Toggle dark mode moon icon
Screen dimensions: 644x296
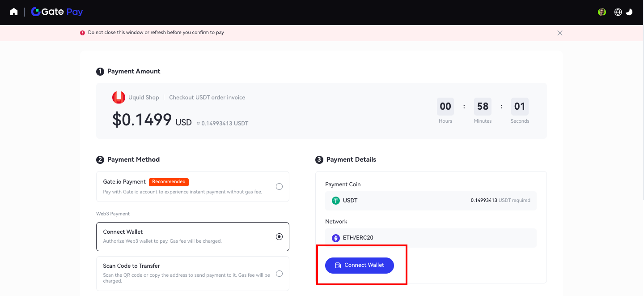point(629,12)
